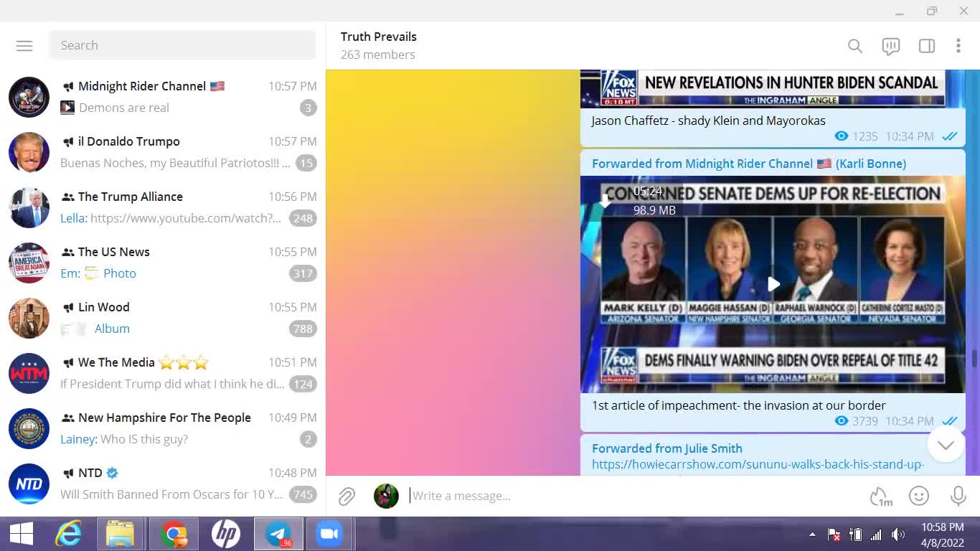Play the Senate Dems Fox News video
The image size is (980, 551).
(x=773, y=284)
